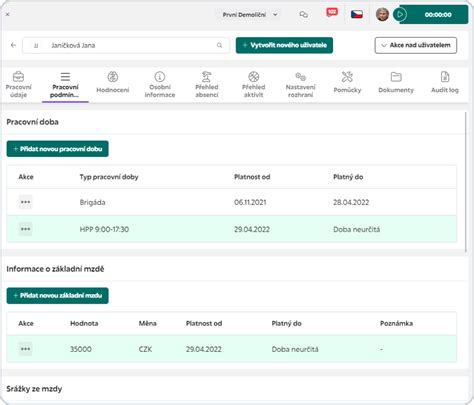Click Přidat novou pracovní dobu button
Image resolution: width=474 pixels, height=405 pixels.
pyautogui.click(x=57, y=149)
